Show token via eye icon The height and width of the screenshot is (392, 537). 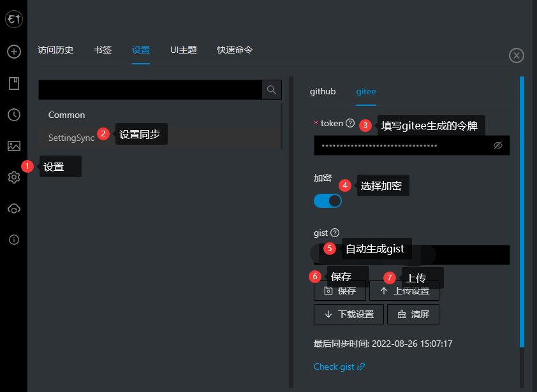pos(498,145)
